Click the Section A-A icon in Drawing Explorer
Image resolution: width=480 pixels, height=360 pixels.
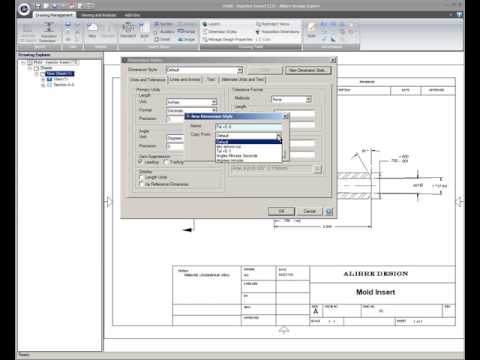50,85
